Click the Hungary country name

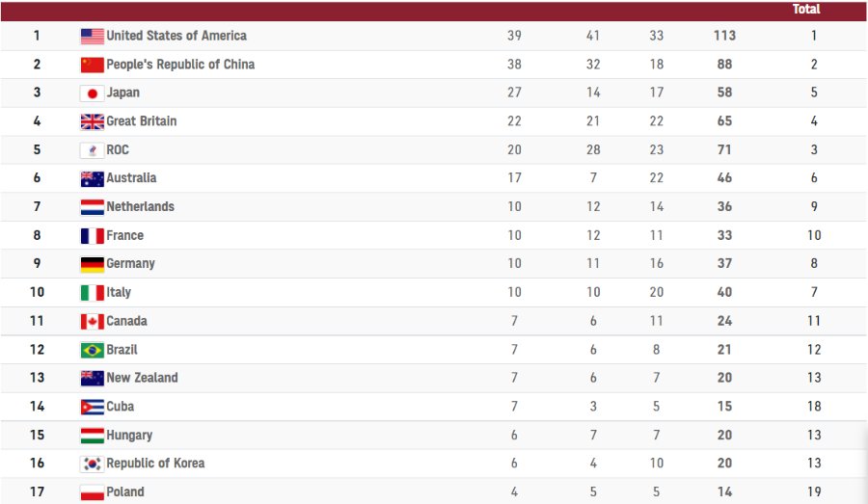pyautogui.click(x=129, y=435)
